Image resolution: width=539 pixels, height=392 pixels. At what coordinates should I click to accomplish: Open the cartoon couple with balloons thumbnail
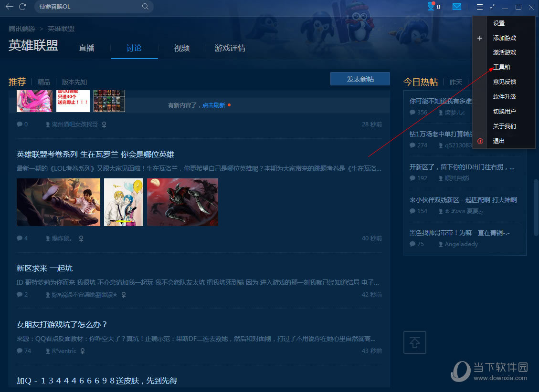pyautogui.click(x=124, y=202)
